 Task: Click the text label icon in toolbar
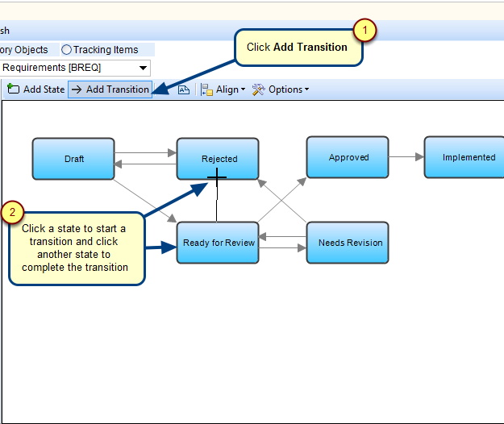tap(184, 89)
